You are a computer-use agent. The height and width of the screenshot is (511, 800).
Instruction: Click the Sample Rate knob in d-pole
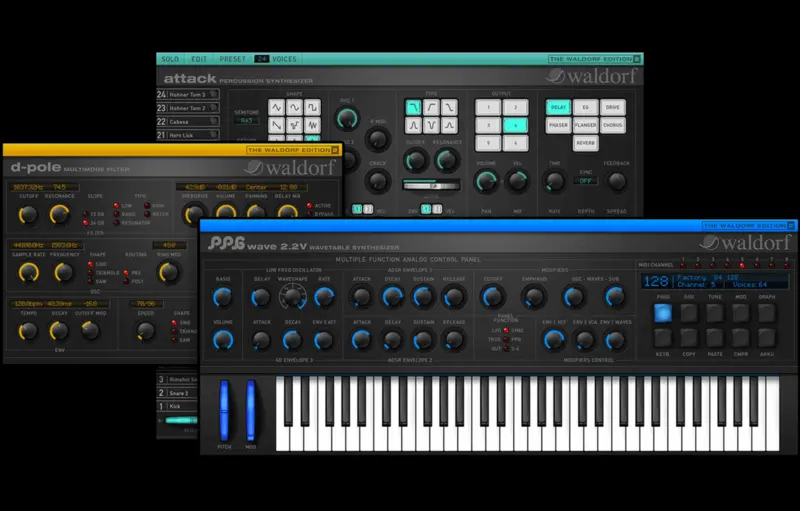tap(29, 272)
